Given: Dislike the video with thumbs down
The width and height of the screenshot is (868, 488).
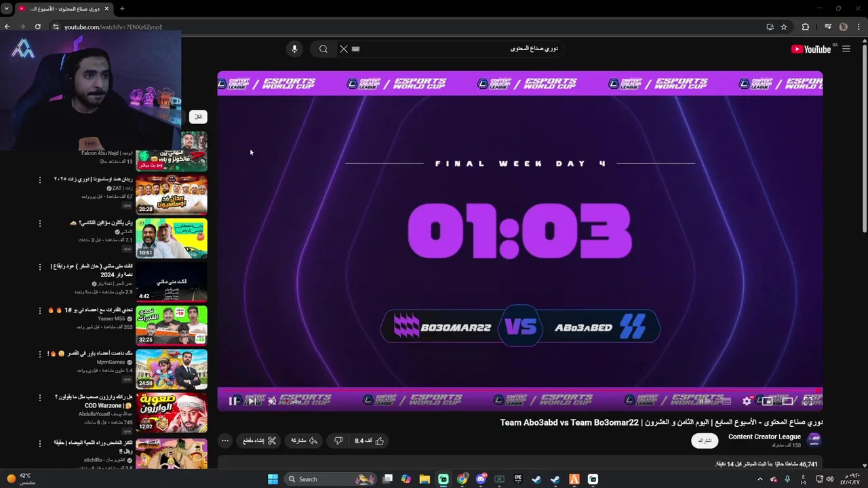Looking at the screenshot, I should tap(338, 441).
